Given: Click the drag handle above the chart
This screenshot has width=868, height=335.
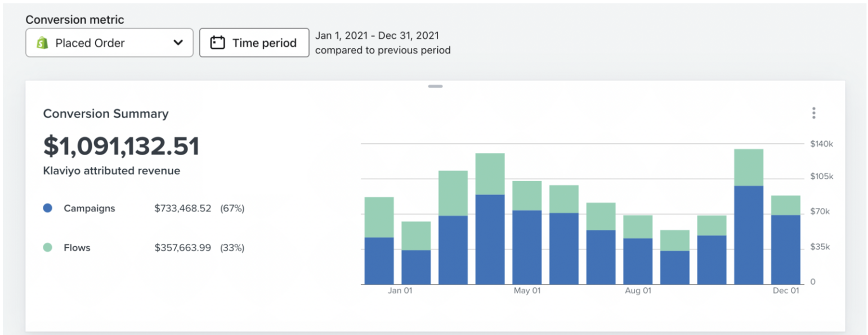Looking at the screenshot, I should (435, 86).
